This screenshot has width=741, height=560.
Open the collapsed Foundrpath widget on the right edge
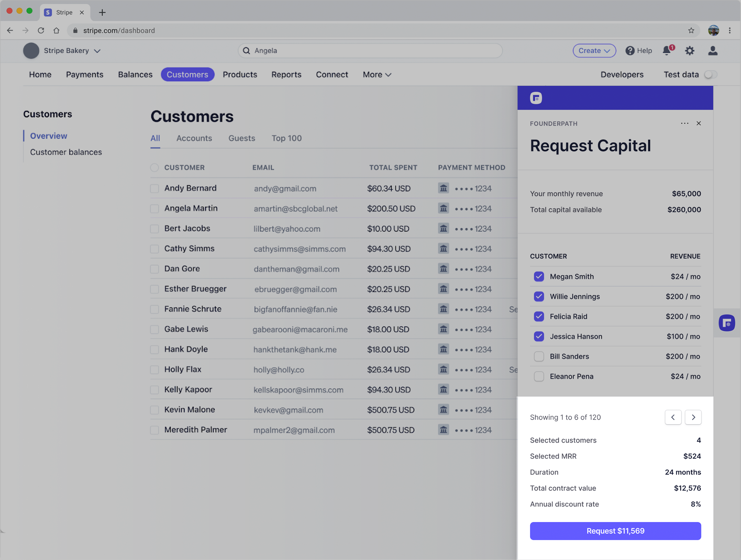[727, 323]
